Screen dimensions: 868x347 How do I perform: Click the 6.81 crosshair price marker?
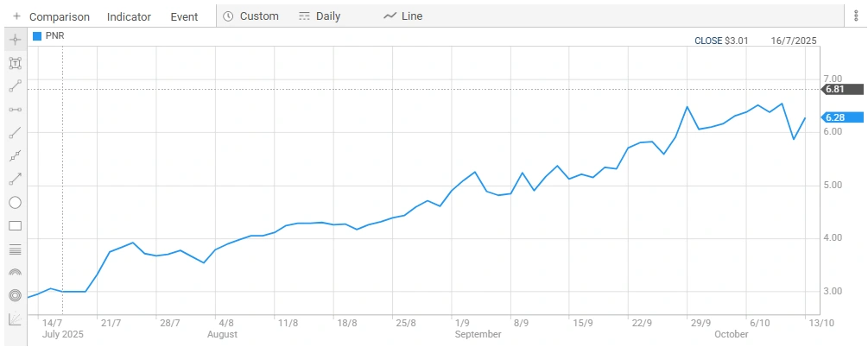pyautogui.click(x=834, y=89)
